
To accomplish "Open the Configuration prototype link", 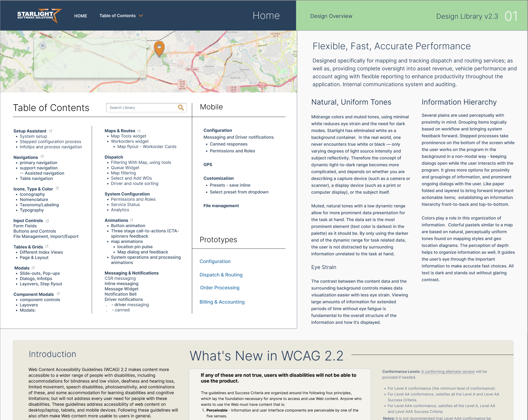I will pos(215,261).
